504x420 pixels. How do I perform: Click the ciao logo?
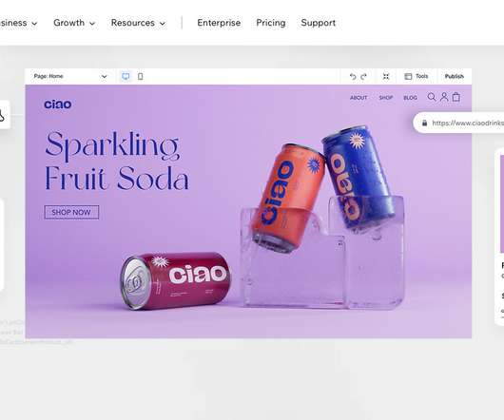58,104
